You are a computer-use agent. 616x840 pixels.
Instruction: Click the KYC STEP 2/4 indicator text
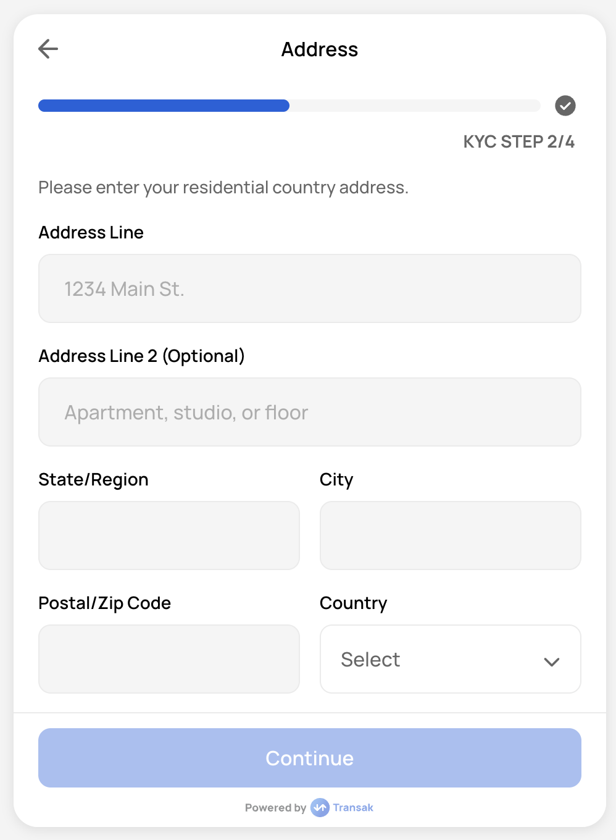(x=518, y=141)
